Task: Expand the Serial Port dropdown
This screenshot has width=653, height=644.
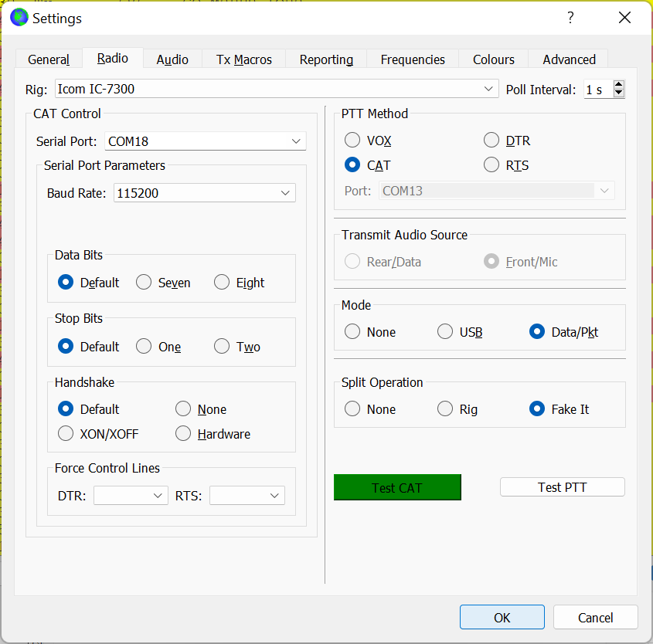Action: tap(206, 141)
